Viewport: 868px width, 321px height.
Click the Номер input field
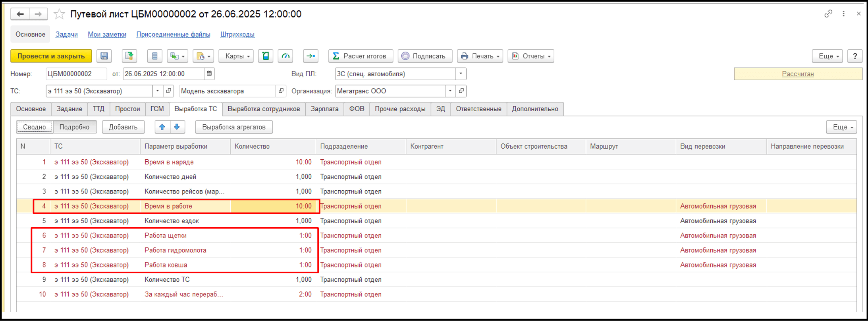(75, 73)
